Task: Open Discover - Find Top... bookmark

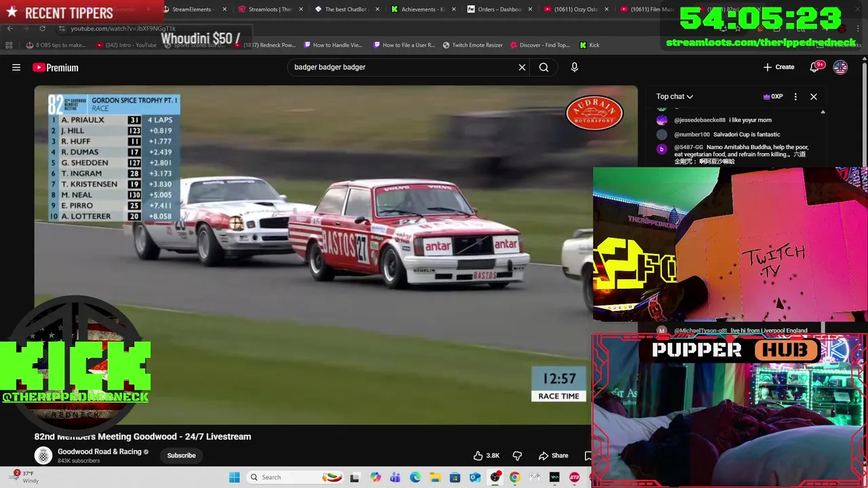Action: pyautogui.click(x=540, y=45)
